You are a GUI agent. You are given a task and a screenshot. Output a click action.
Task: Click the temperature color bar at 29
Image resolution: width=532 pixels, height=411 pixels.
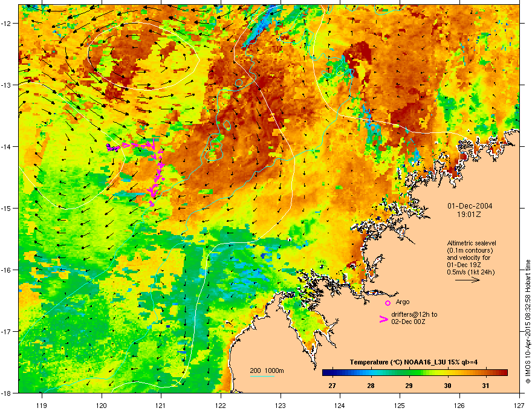click(409, 373)
